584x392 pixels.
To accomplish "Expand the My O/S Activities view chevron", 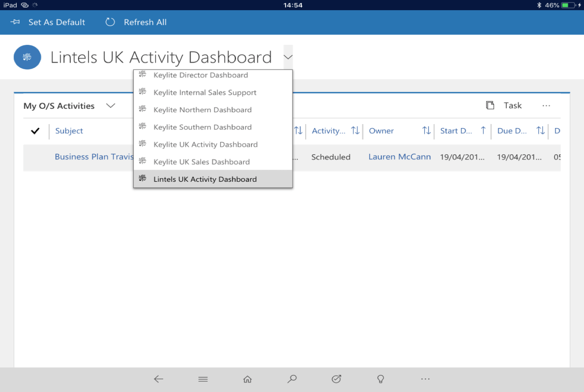I will pyautogui.click(x=111, y=106).
